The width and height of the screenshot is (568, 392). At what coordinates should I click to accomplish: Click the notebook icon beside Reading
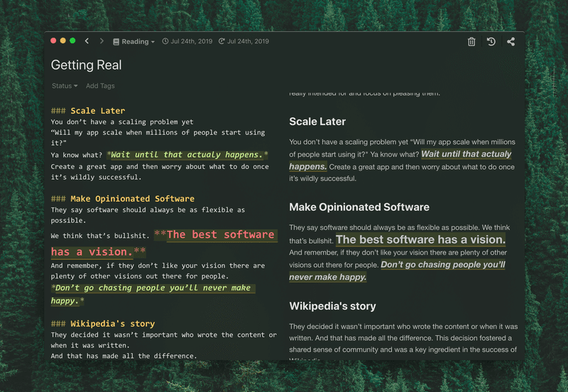116,42
